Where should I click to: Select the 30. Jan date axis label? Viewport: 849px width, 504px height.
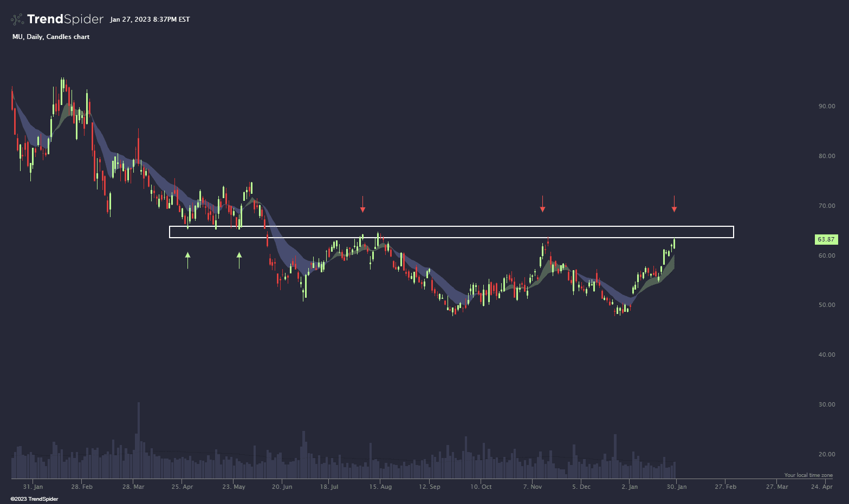pyautogui.click(x=676, y=487)
